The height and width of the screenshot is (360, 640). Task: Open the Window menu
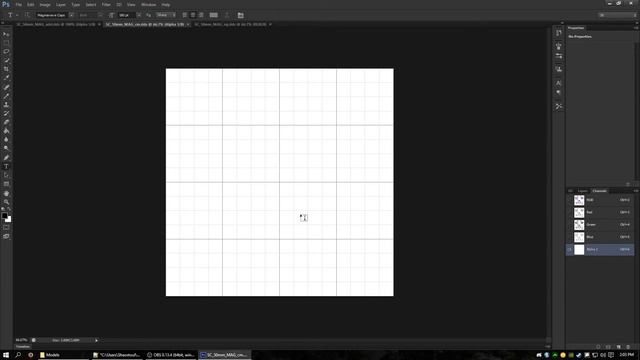pos(149,4)
